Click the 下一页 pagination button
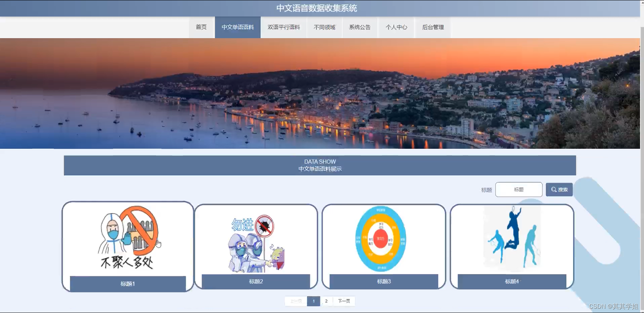This screenshot has height=313, width=644. coord(344,301)
